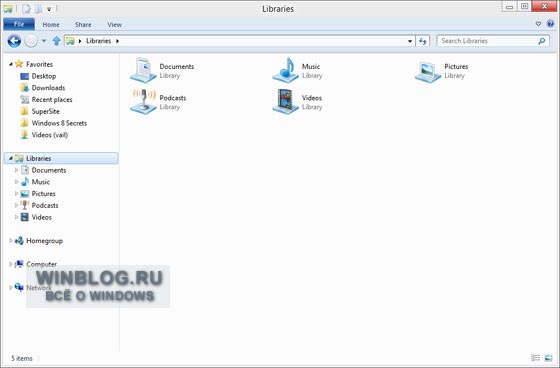The image size is (560, 368).
Task: Switch to the Share ribbon tab
Action: 83,25
